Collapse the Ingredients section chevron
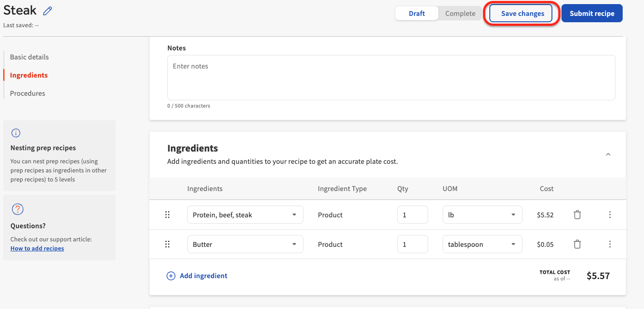 608,154
